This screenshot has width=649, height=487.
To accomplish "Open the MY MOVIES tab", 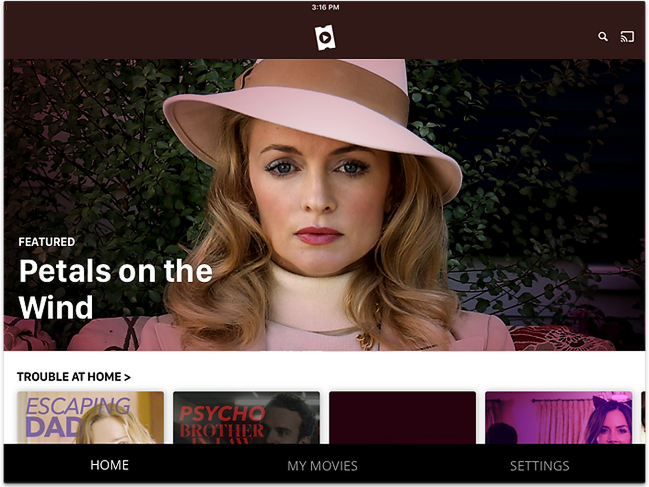I will pyautogui.click(x=322, y=466).
